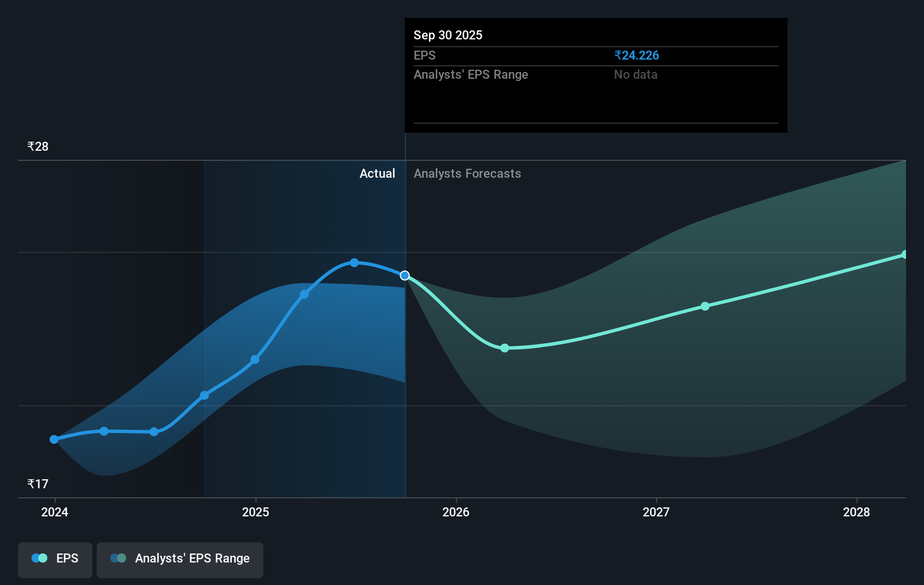Click the ₹28 y-axis label
Image resolution: width=924 pixels, height=585 pixels.
tap(38, 146)
